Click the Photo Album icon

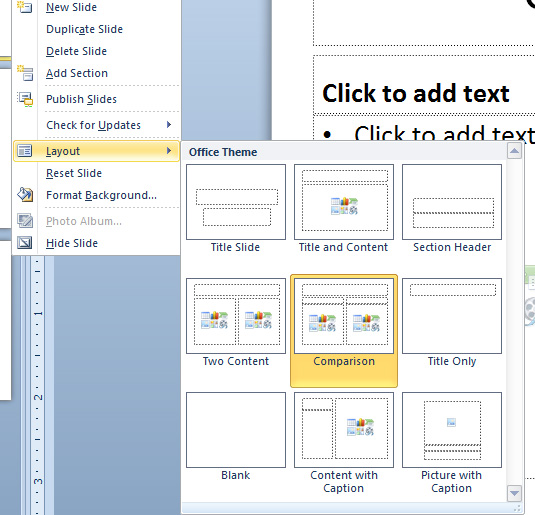click(x=25, y=221)
